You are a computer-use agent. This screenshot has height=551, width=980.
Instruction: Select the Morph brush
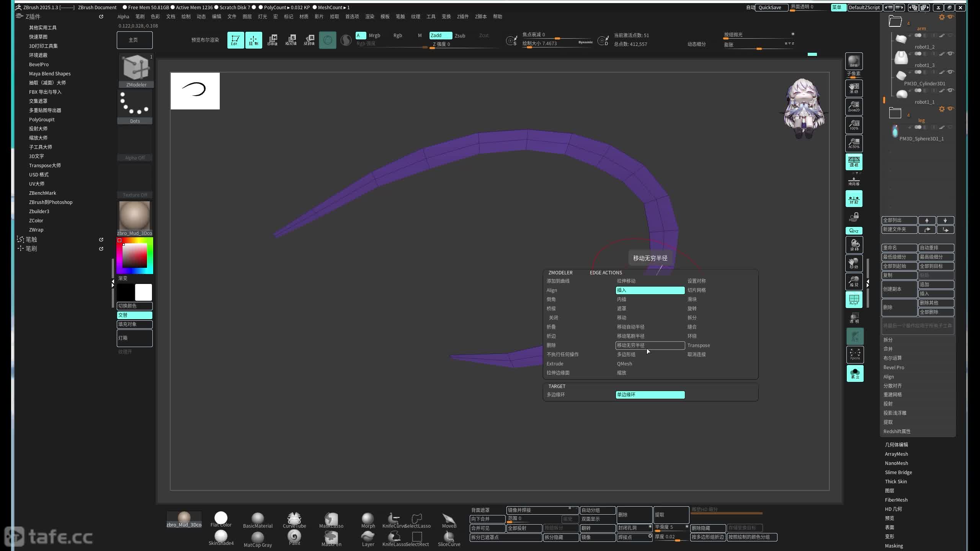(368, 520)
